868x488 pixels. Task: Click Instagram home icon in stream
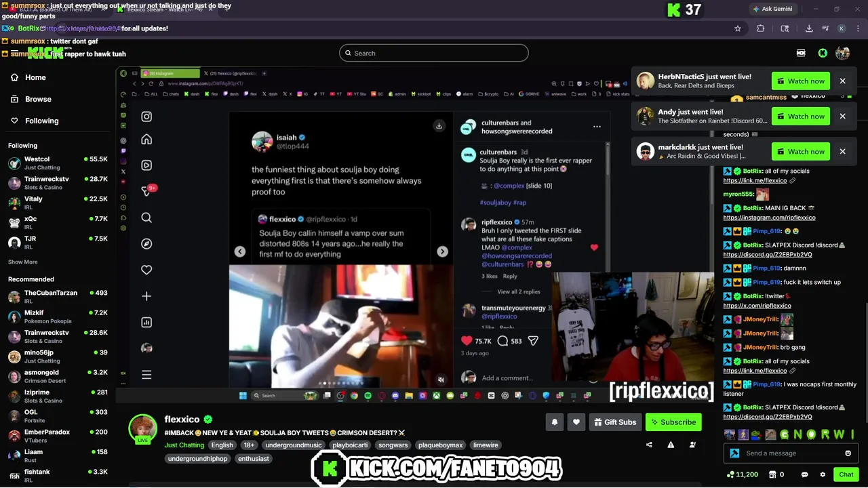pos(146,140)
